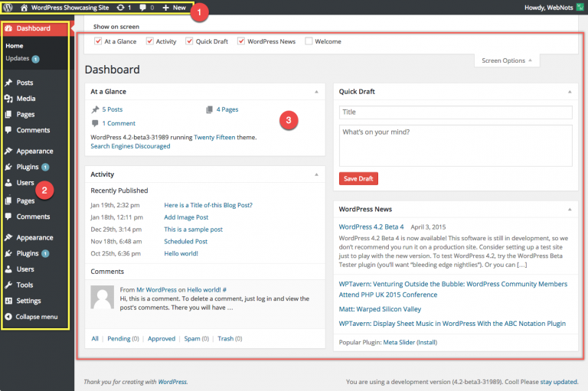Click the 'Jan 19th, 2:32 pm' date text

[x=115, y=205]
